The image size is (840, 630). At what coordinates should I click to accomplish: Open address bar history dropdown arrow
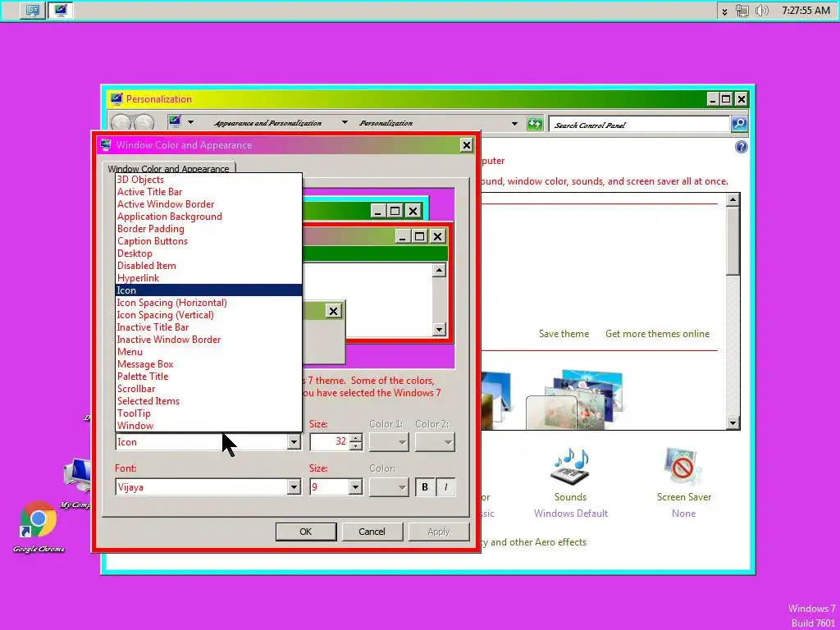click(514, 124)
